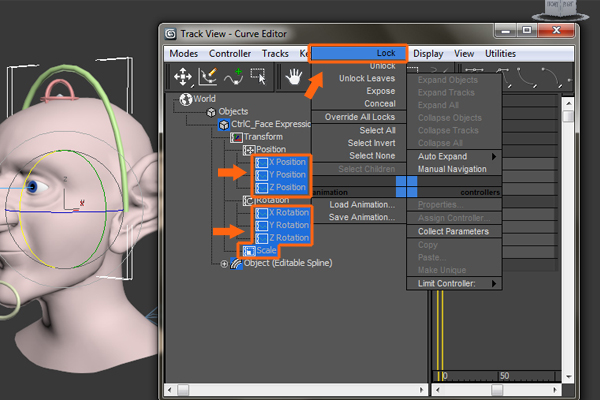Click the vertical scrollbar up arrow
Viewport: 600px width, 400px height.
(568, 103)
